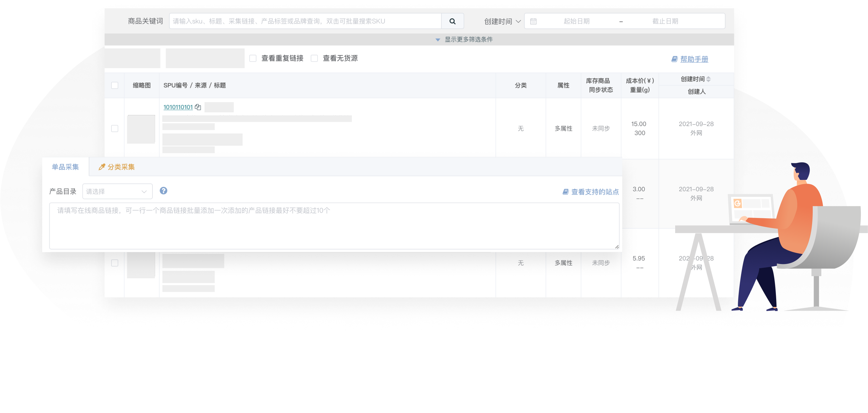868x413 pixels.
Task: Check the select-all checkbox in the table header
Action: click(x=115, y=85)
